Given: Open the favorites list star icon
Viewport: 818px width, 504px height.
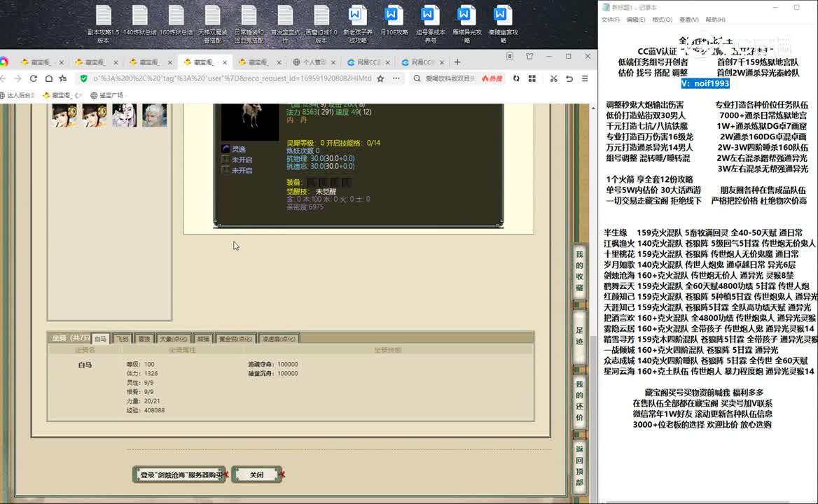Looking at the screenshot, I should [x=63, y=78].
